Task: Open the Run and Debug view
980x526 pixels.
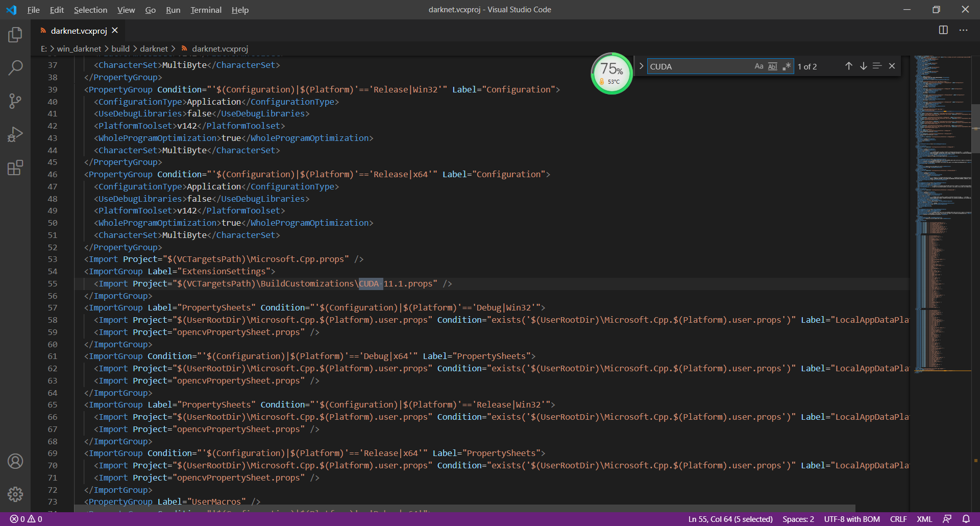Action: pos(15,134)
